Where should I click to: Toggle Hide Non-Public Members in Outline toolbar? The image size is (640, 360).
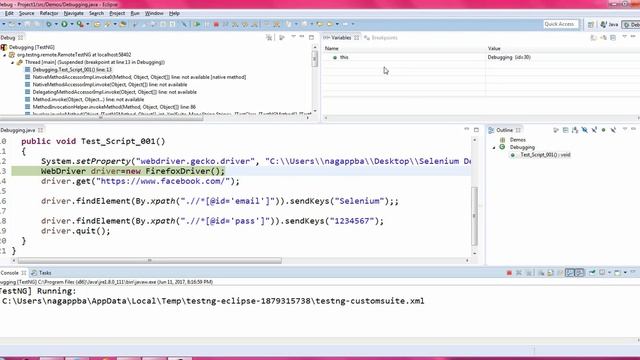coord(604,130)
